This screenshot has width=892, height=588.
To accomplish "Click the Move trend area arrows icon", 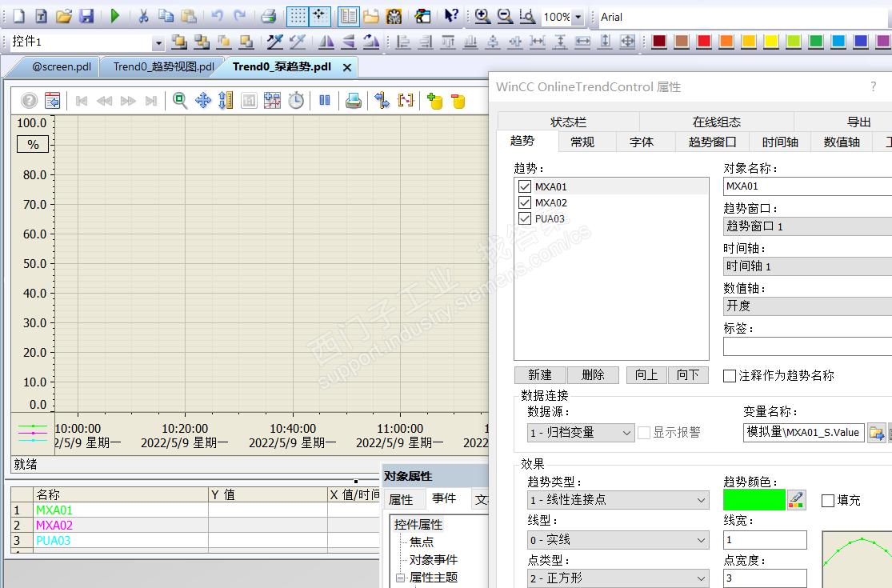I will point(203,101).
